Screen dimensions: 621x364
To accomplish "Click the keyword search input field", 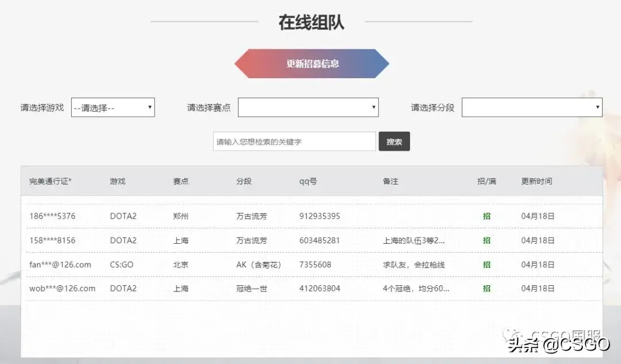I will pyautogui.click(x=294, y=141).
